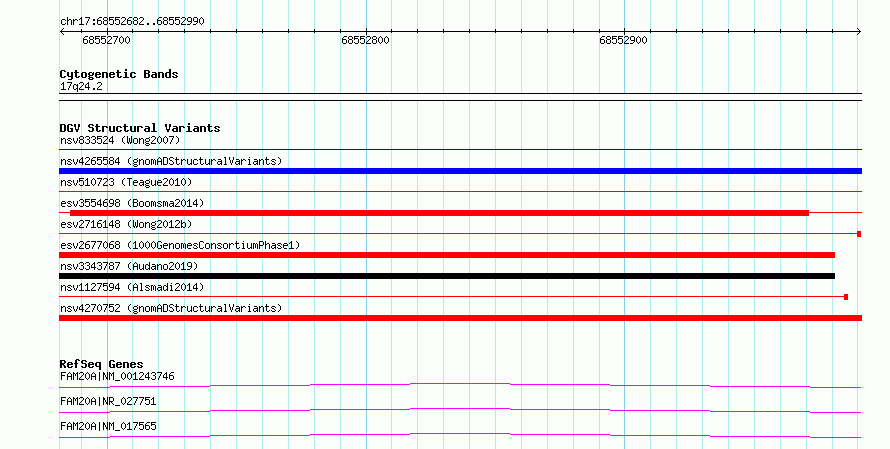The height and width of the screenshot is (449, 890).
Task: Open the DGV Structural Variants track title
Action: [x=140, y=128]
